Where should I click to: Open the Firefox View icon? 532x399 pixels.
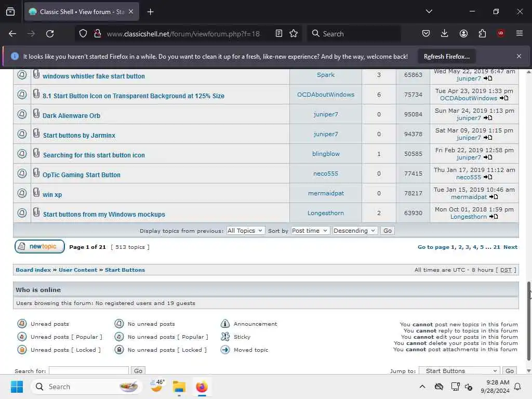point(10,12)
